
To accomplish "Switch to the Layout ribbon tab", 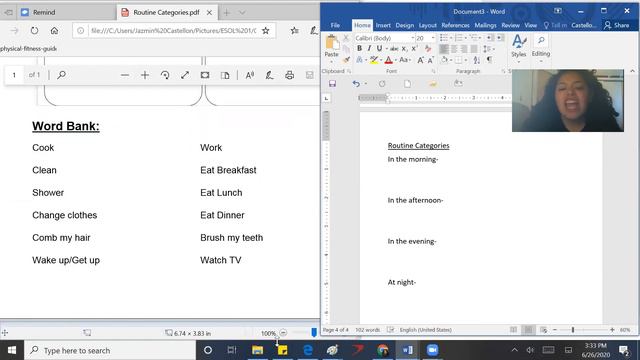I will 428,25.
